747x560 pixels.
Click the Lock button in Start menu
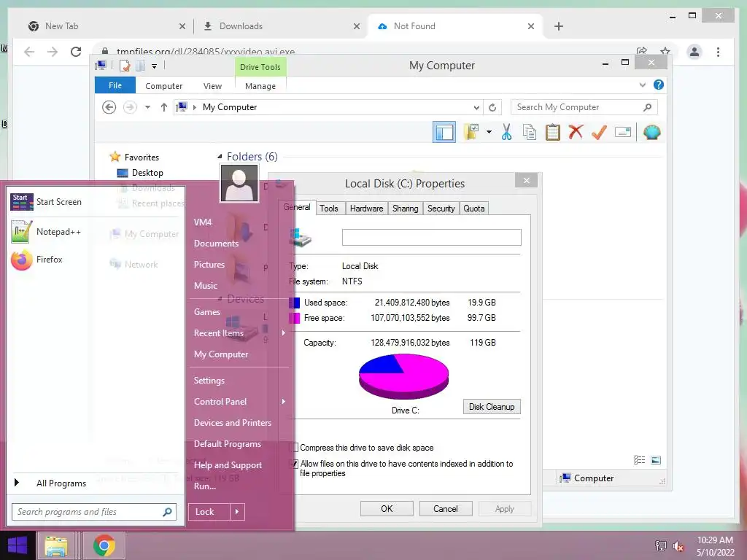point(209,512)
